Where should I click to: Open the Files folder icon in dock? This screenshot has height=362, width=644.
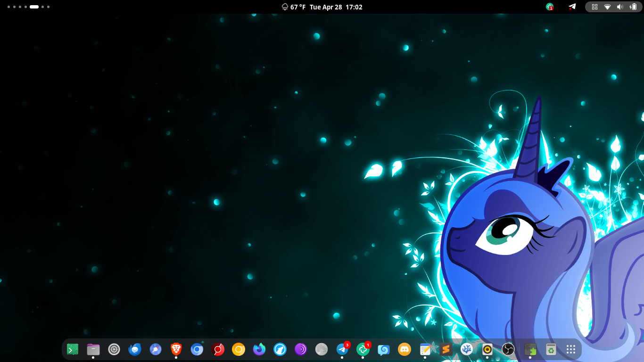click(93, 349)
